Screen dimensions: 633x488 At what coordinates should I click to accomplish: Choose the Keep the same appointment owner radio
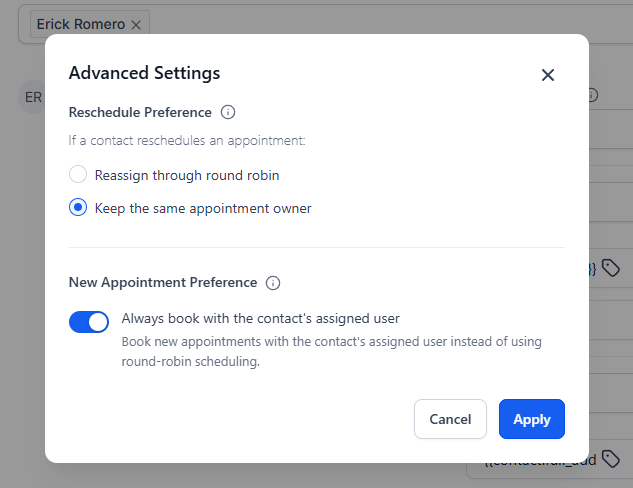[78, 208]
